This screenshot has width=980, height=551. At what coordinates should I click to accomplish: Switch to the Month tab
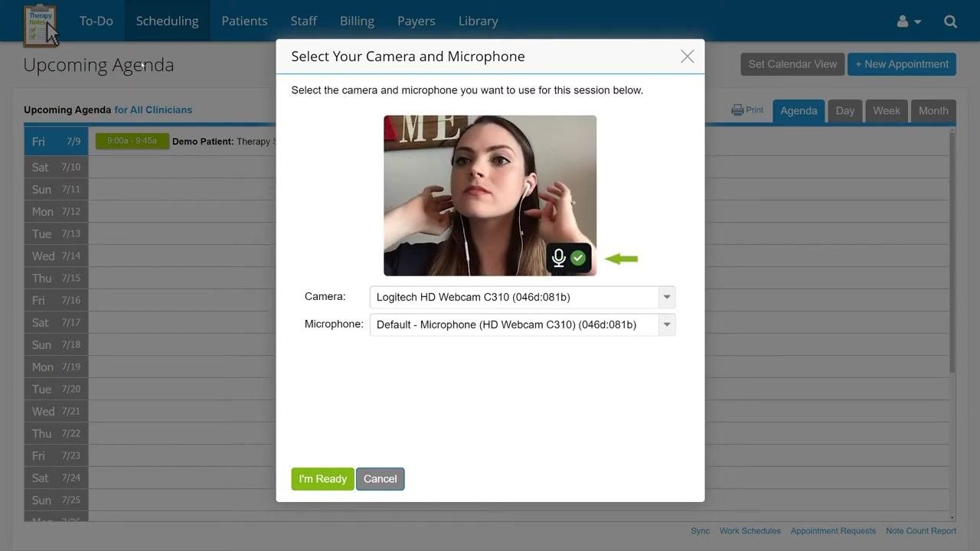click(x=933, y=111)
